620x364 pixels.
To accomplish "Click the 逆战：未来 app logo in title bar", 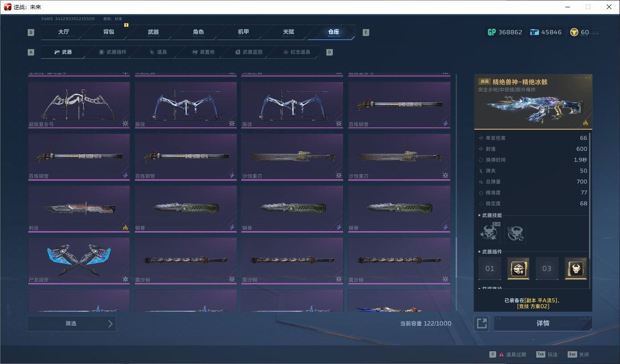I will click(7, 7).
